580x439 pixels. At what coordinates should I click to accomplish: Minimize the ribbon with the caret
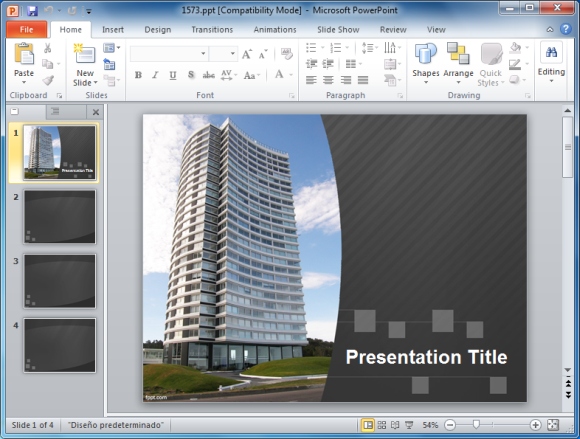tap(550, 30)
